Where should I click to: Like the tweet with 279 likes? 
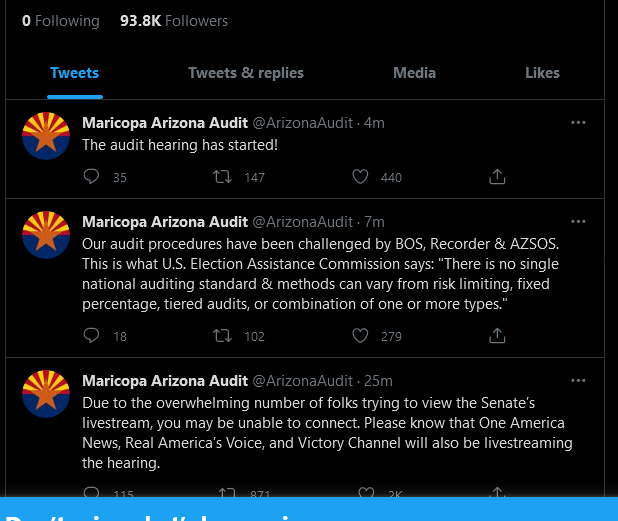click(360, 335)
